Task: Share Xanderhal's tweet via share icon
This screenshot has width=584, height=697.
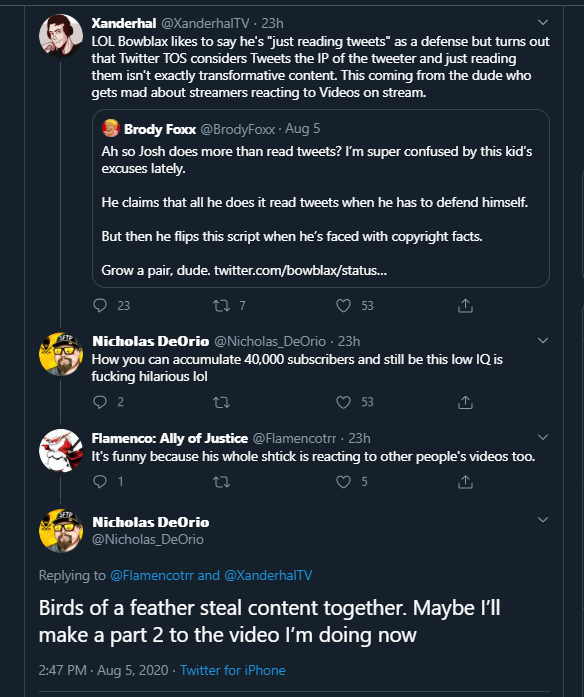Action: (465, 305)
